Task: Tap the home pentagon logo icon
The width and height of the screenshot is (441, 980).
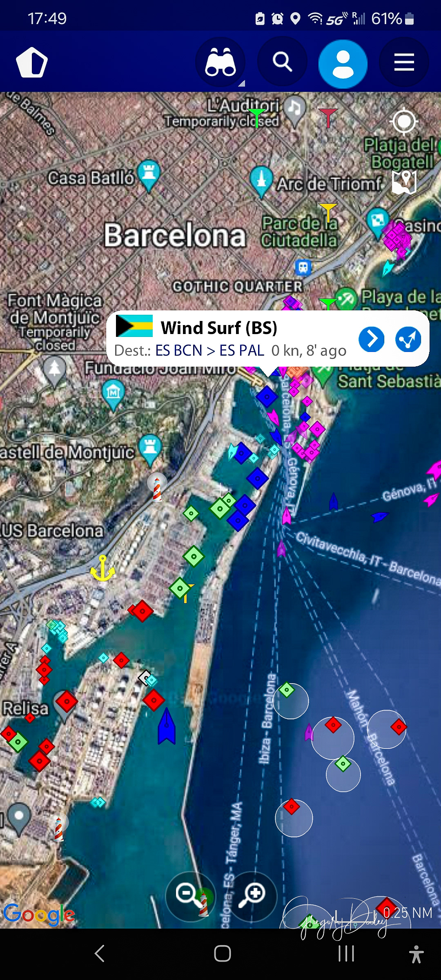Action: 32,62
